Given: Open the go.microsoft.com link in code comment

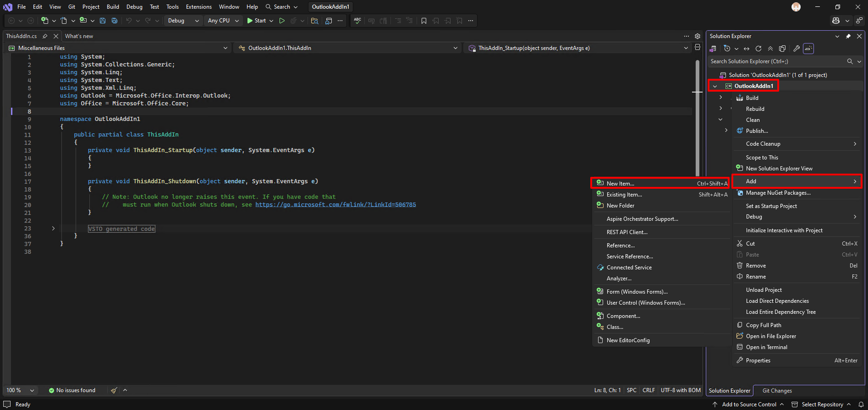Looking at the screenshot, I should point(335,205).
